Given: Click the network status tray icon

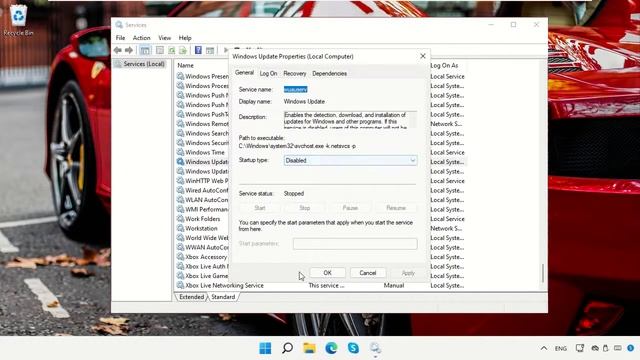Looking at the screenshot, I should point(580,348).
